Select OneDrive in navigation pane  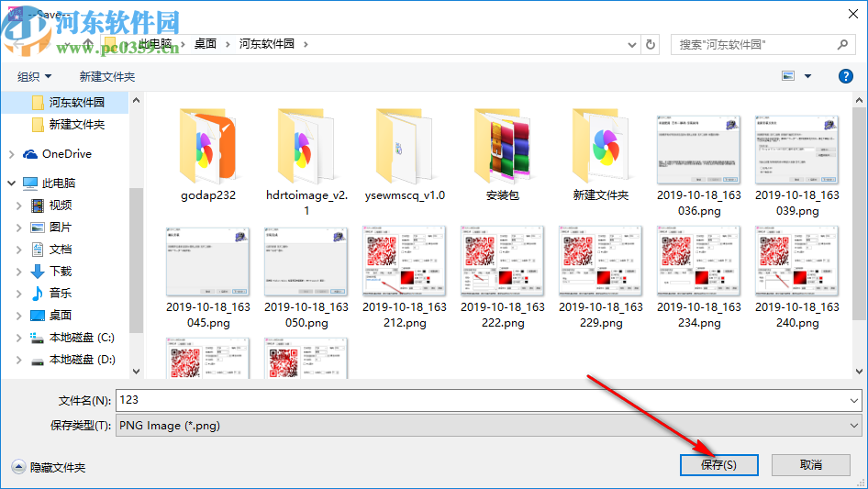pos(66,154)
